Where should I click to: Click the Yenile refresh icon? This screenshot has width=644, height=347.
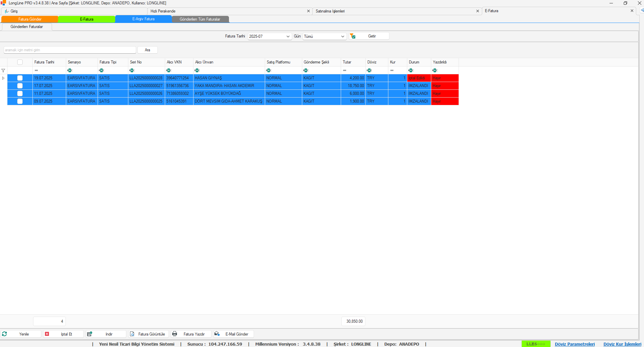coord(4,334)
